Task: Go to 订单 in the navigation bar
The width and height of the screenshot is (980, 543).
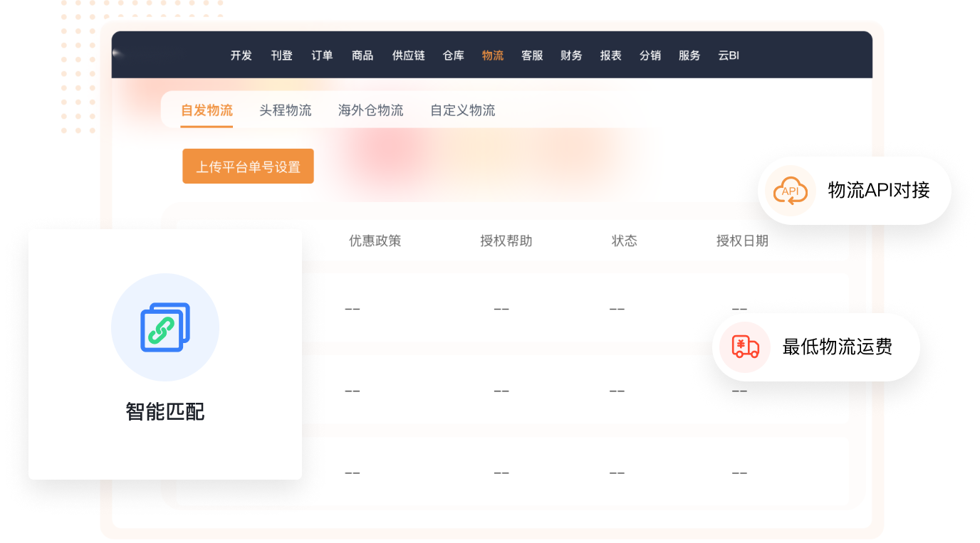Action: coord(322,56)
